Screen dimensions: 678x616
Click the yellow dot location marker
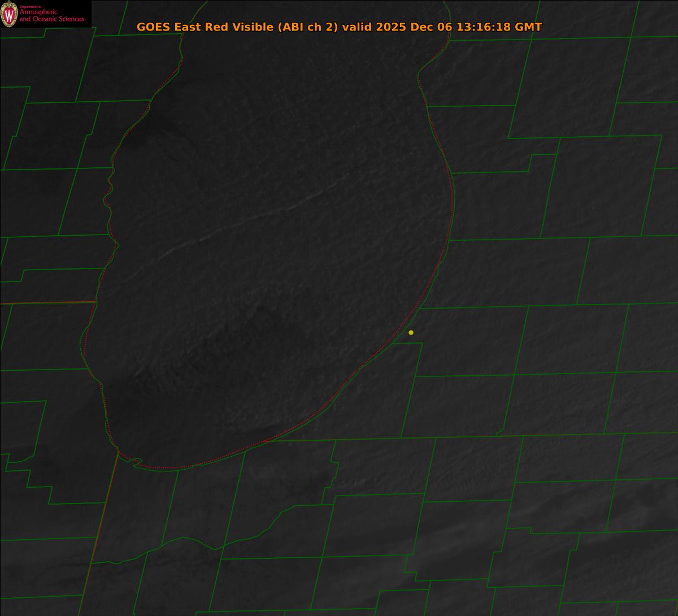point(411,332)
